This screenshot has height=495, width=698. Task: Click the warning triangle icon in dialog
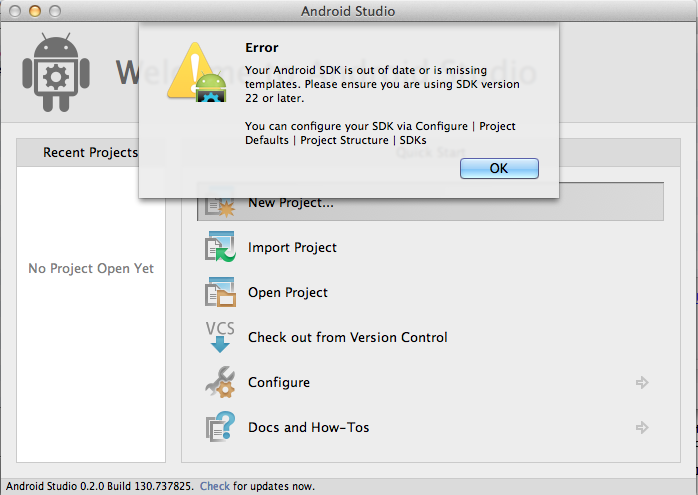(x=196, y=76)
